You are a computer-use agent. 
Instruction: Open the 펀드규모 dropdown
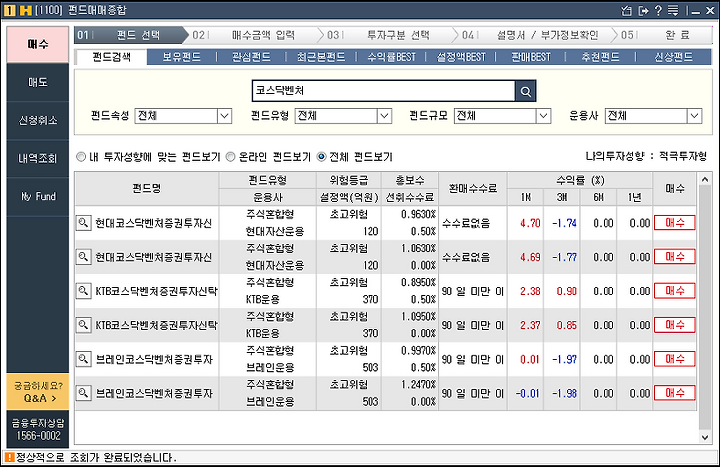[x=502, y=116]
